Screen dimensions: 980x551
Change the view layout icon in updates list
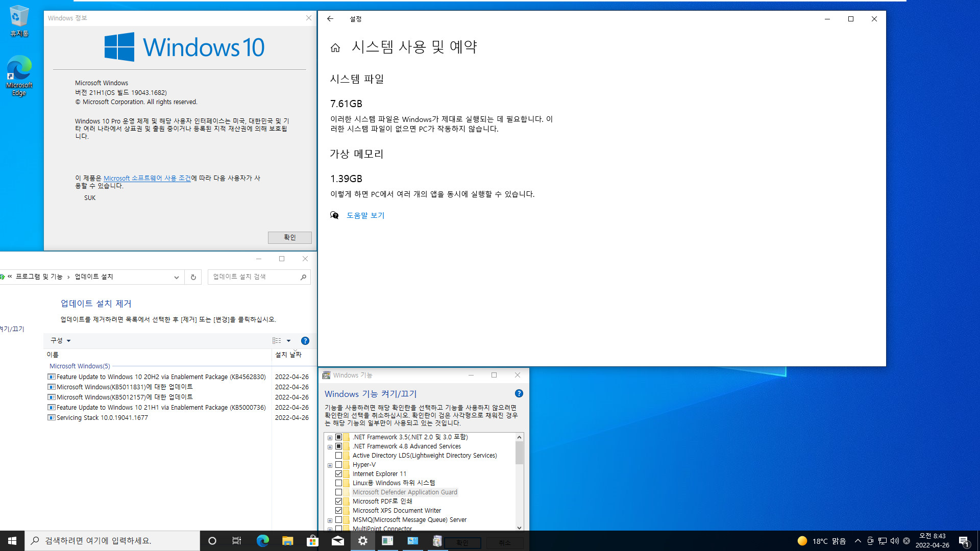277,341
